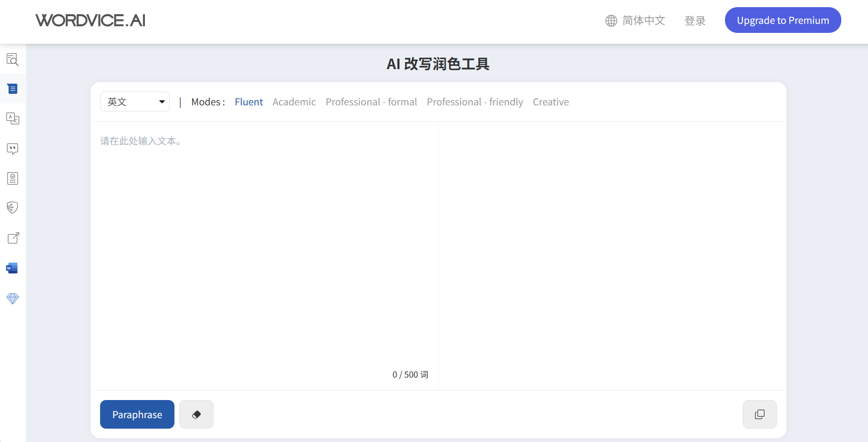Switch to Creative mode
Screen dimensions: 868x442
551,102
